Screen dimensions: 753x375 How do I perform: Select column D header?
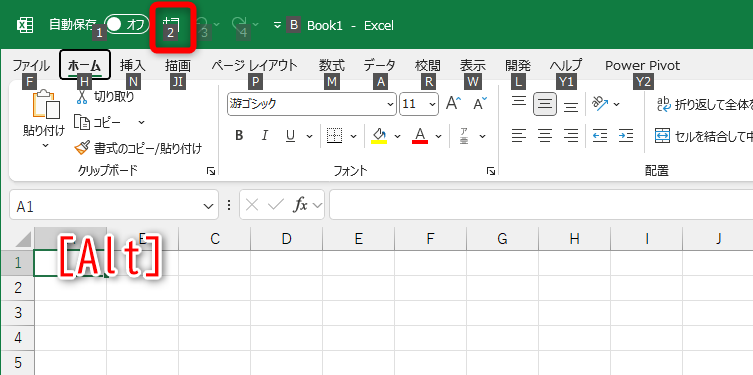click(286, 238)
